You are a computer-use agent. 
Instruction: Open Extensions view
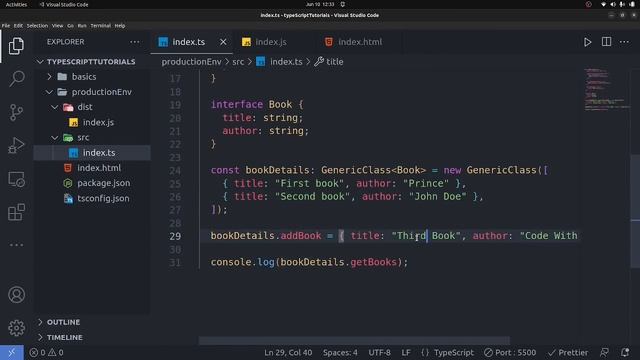coord(16,212)
